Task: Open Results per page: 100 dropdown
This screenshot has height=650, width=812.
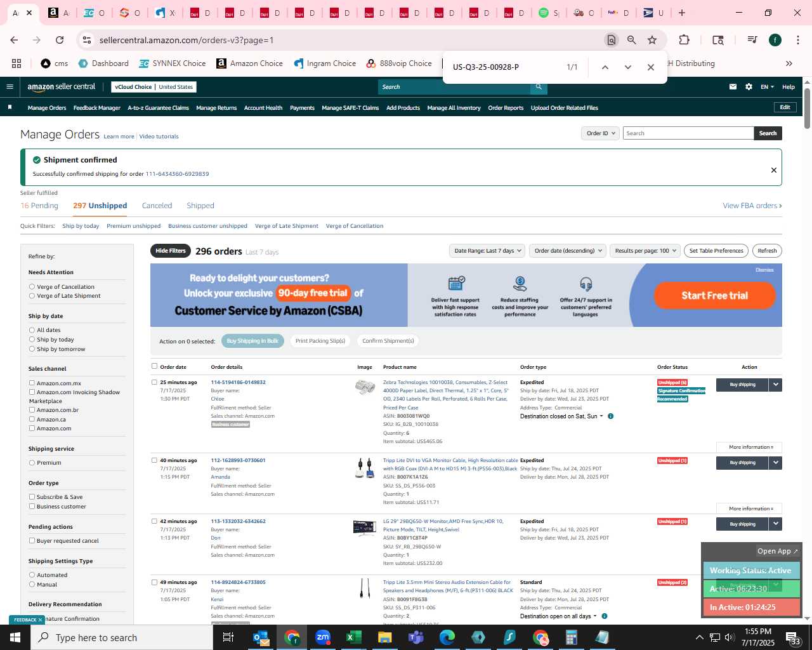Action: coord(645,251)
